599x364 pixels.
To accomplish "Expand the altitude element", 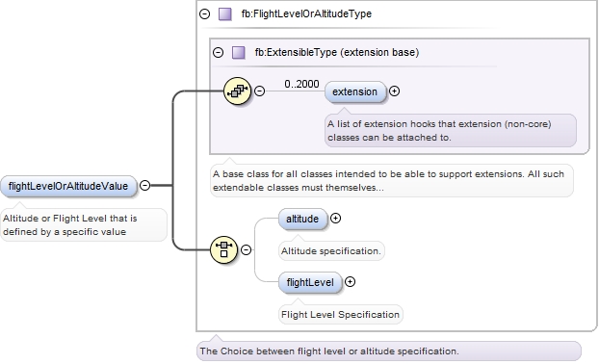I will coord(335,218).
